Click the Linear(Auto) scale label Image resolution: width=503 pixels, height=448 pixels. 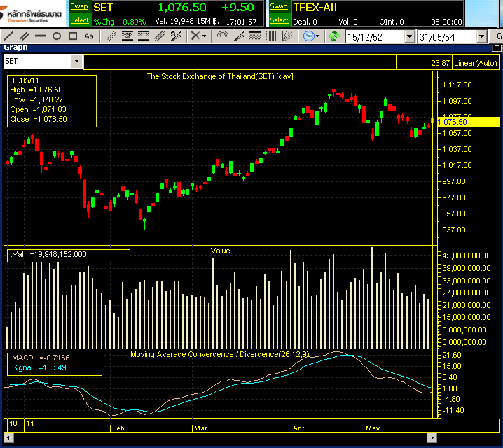(x=475, y=63)
